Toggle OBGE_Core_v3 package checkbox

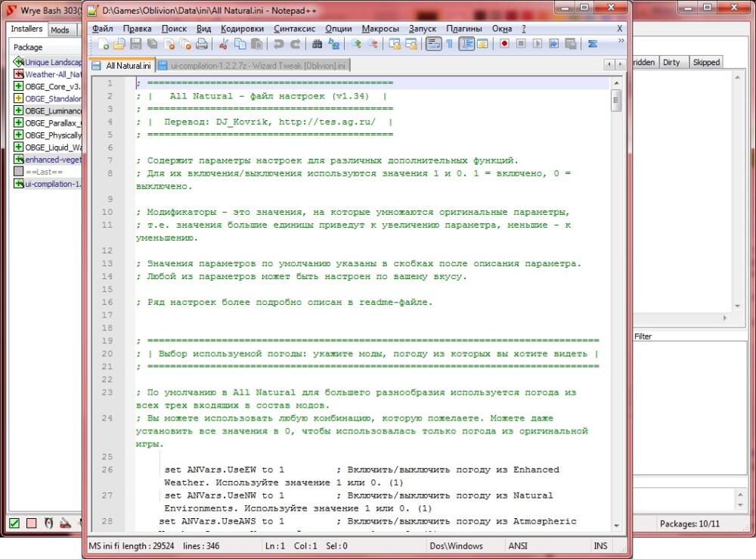[x=18, y=86]
